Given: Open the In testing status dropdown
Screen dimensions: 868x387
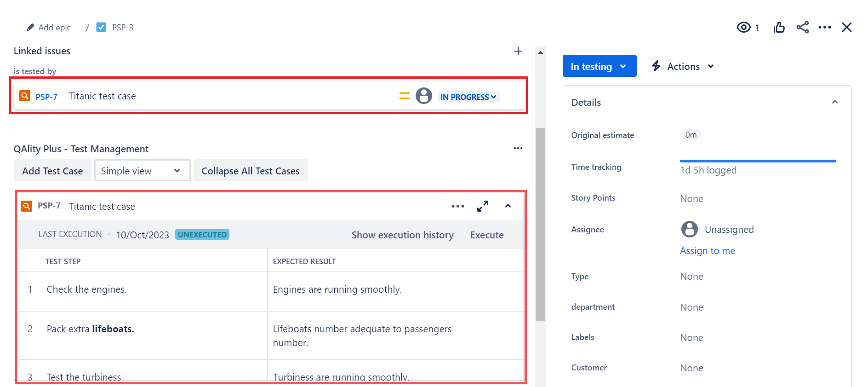Looking at the screenshot, I should (600, 66).
